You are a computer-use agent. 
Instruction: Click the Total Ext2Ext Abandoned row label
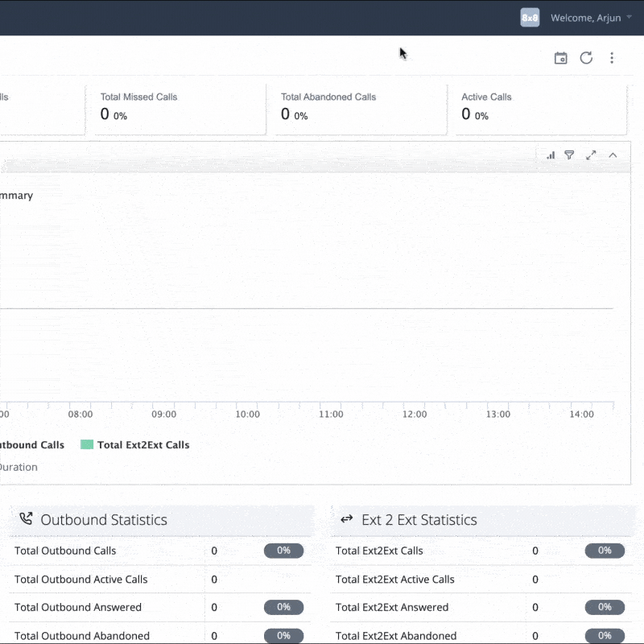coord(396,635)
